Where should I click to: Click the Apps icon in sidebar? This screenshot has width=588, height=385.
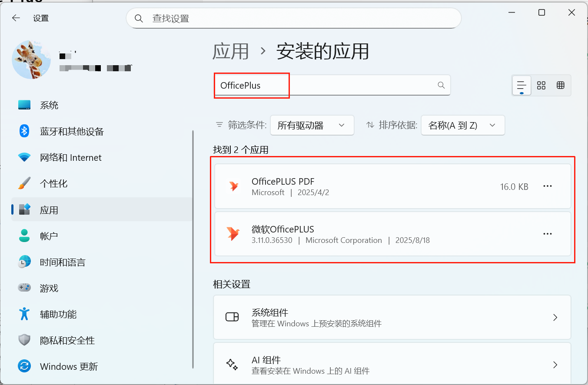point(24,210)
